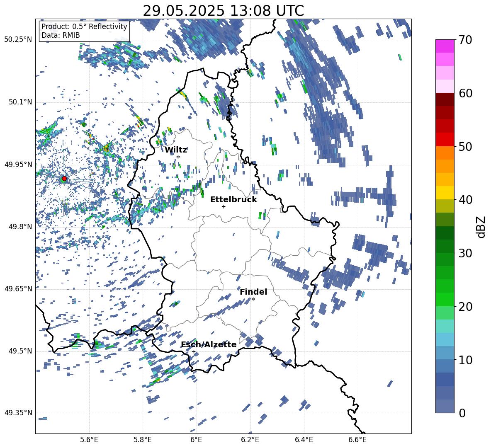Image resolution: width=491 pixels, height=448 pixels.
Task: Click the 20 colorbar tick value
Action: (466, 306)
